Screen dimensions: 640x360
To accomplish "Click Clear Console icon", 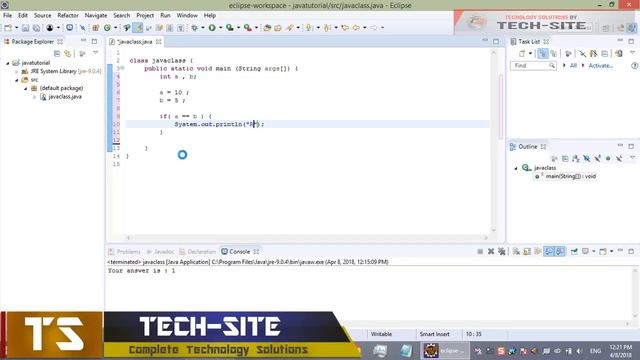I will (516, 251).
